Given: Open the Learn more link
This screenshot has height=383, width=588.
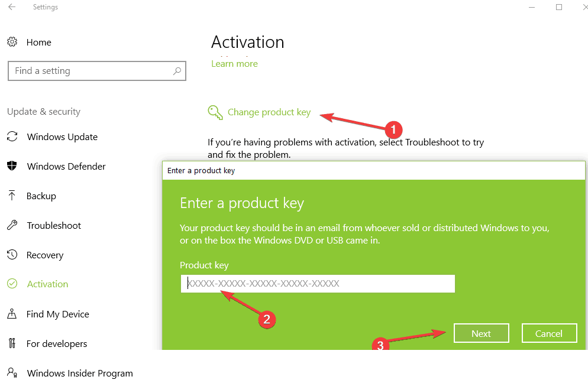Looking at the screenshot, I should pos(234,63).
